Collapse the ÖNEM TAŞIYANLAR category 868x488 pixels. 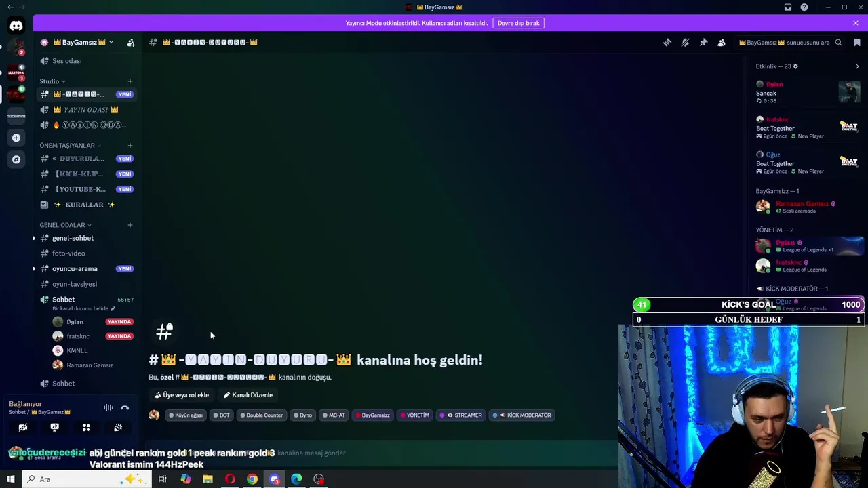(70, 146)
